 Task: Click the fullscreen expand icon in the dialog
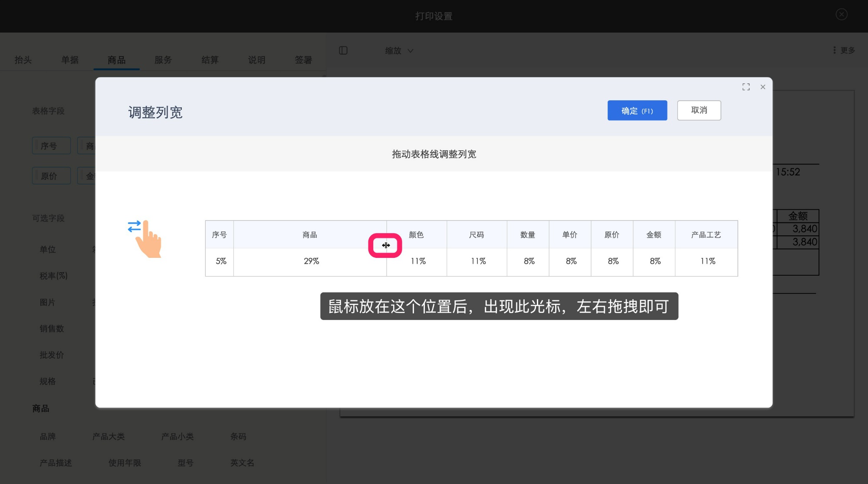coord(746,87)
